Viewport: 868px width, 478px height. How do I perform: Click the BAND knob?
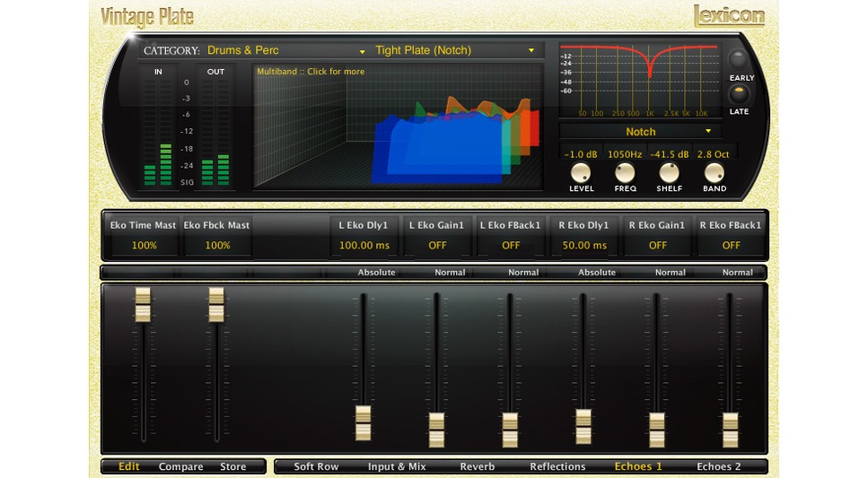click(715, 173)
